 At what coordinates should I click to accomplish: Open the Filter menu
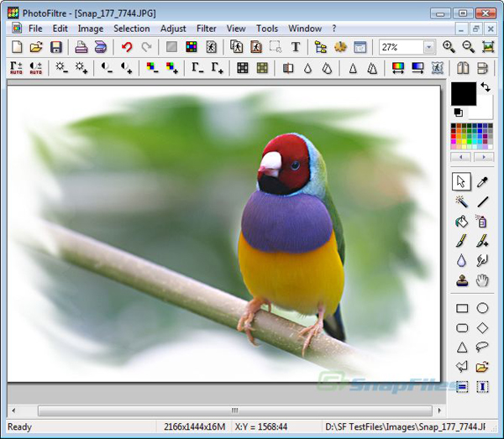pyautogui.click(x=206, y=29)
